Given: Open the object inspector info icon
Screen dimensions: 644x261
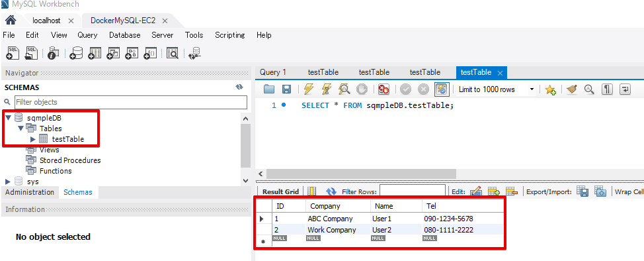Looking at the screenshot, I should (x=54, y=53).
